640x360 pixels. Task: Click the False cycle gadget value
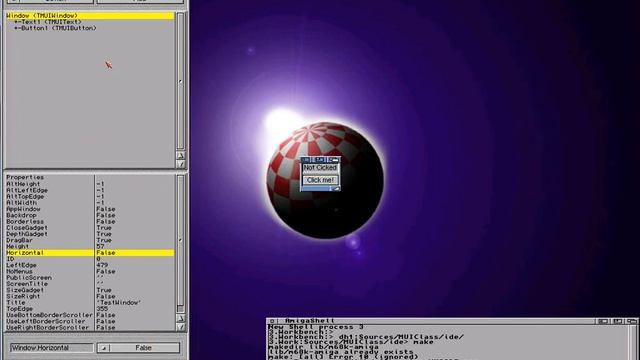click(144, 348)
